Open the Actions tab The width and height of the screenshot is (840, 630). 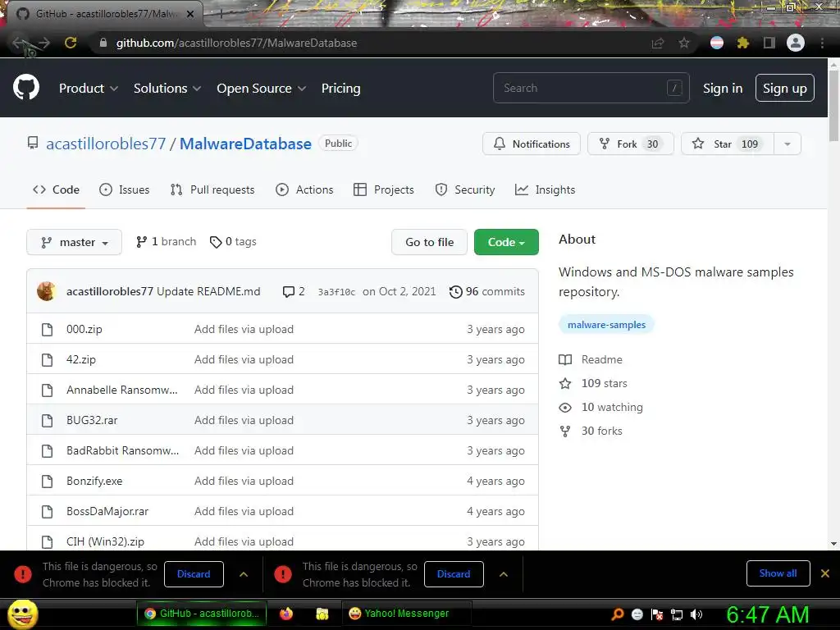pyautogui.click(x=304, y=189)
